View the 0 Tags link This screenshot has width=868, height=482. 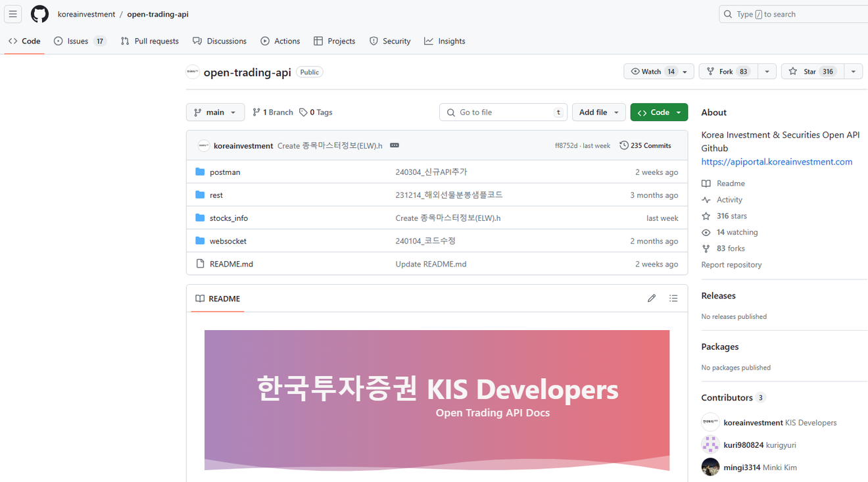click(x=316, y=112)
